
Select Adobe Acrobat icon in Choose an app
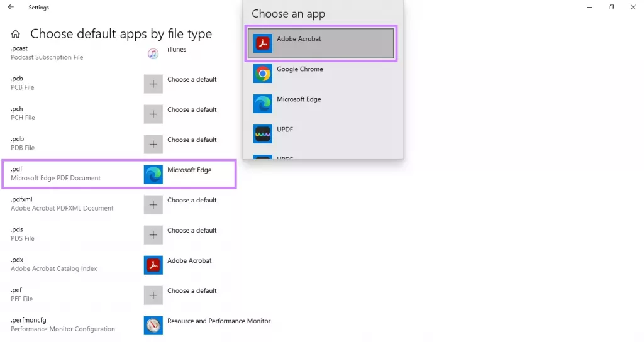[262, 43]
